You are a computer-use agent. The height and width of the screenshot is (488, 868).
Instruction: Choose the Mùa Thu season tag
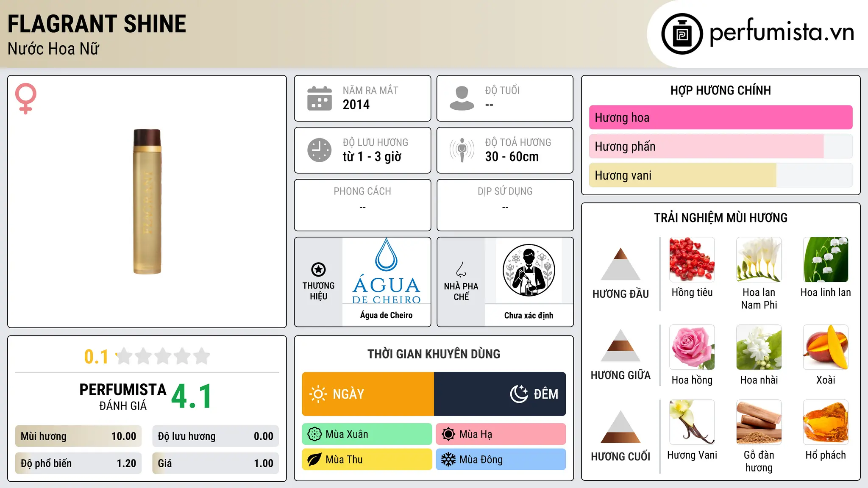tap(367, 460)
